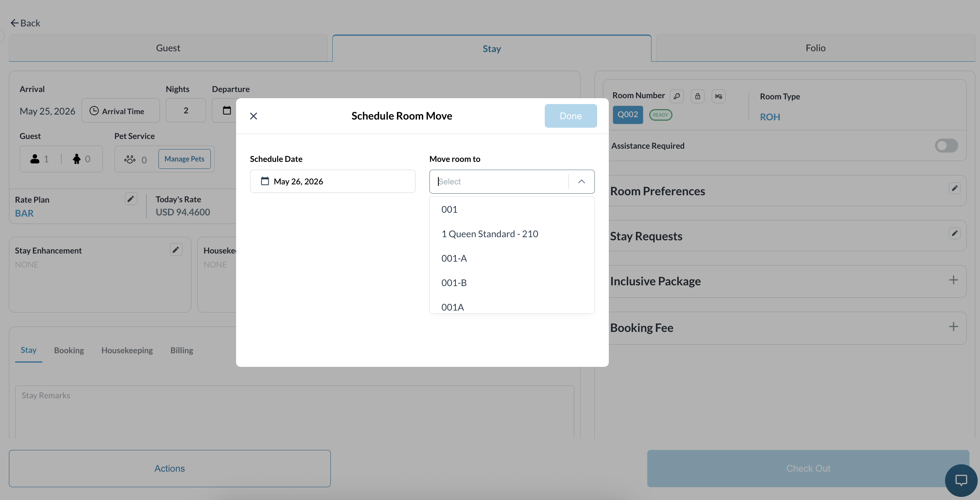980x500 pixels.
Task: Click Today's Rate USD 94.4600 value
Action: (183, 212)
